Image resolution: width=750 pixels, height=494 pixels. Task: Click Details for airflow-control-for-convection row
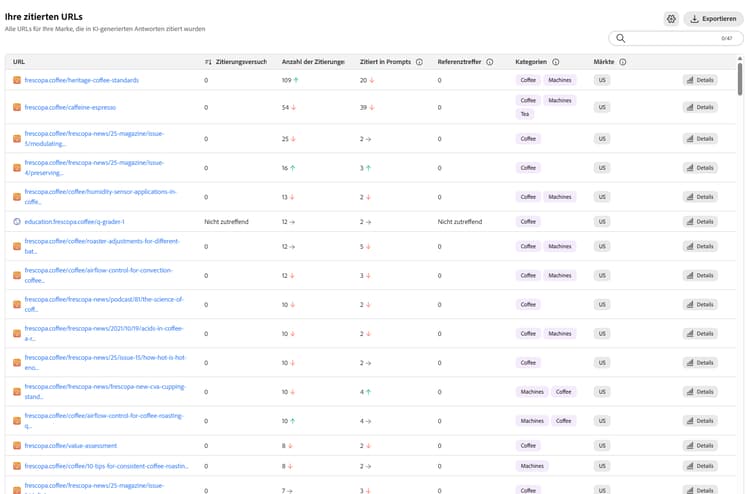700,275
